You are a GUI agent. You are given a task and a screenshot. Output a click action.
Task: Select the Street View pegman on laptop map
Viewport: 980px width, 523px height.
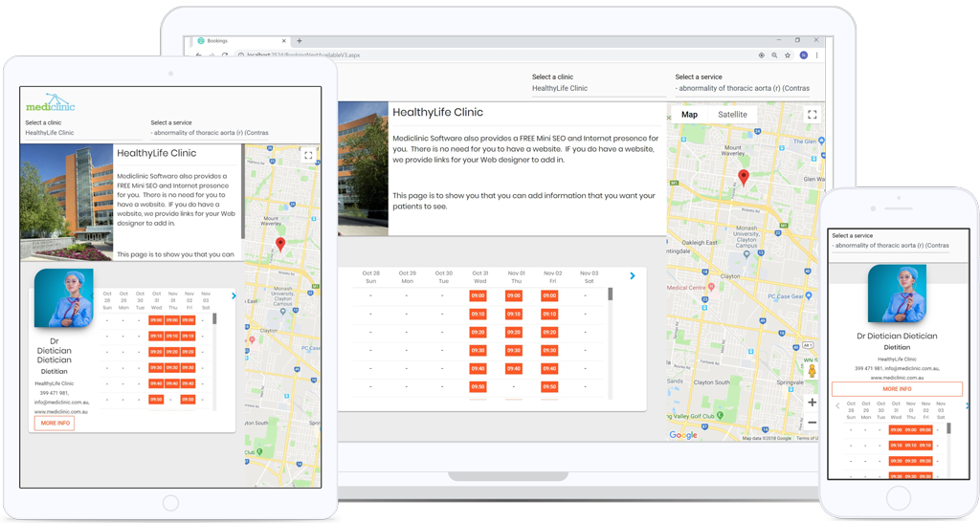tap(812, 371)
